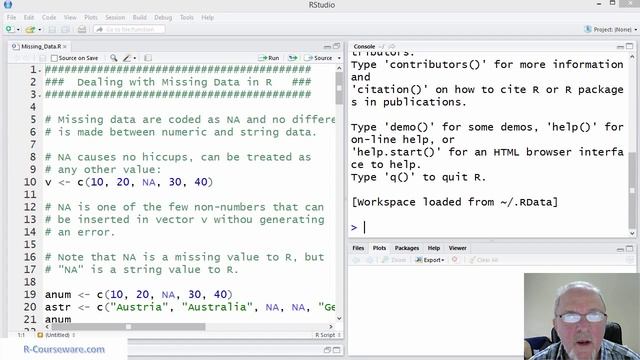The image size is (640, 360).
Task: Minimize the source editor pane
Action: pyautogui.click(x=327, y=46)
